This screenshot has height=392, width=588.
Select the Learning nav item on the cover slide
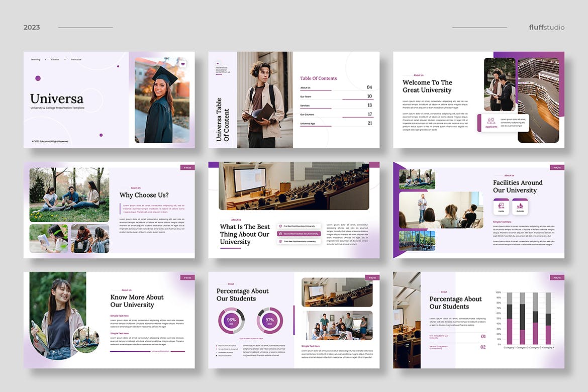[36, 59]
